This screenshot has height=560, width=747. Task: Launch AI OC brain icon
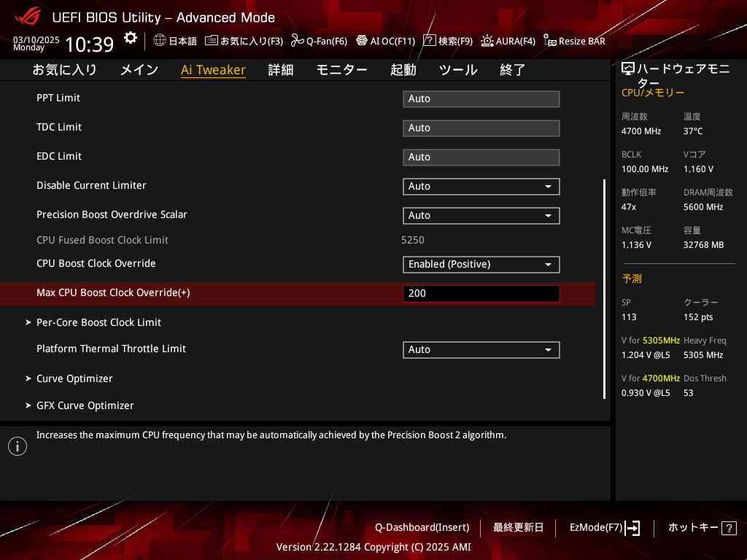tap(362, 41)
